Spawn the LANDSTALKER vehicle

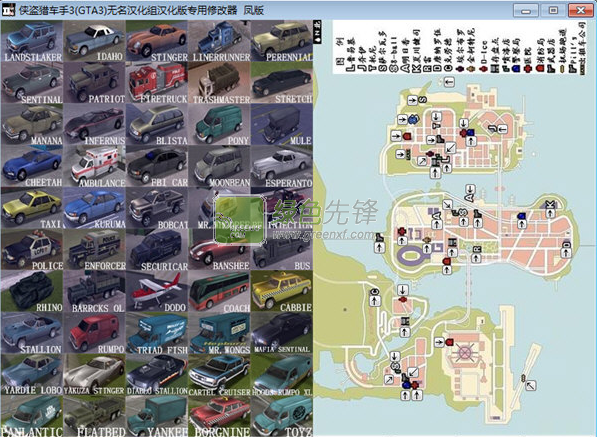[32, 41]
